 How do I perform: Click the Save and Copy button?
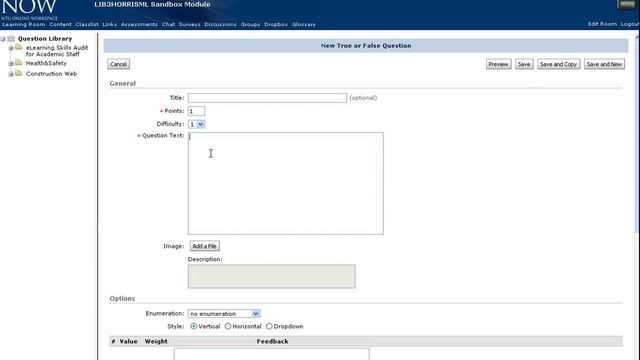[558, 64]
